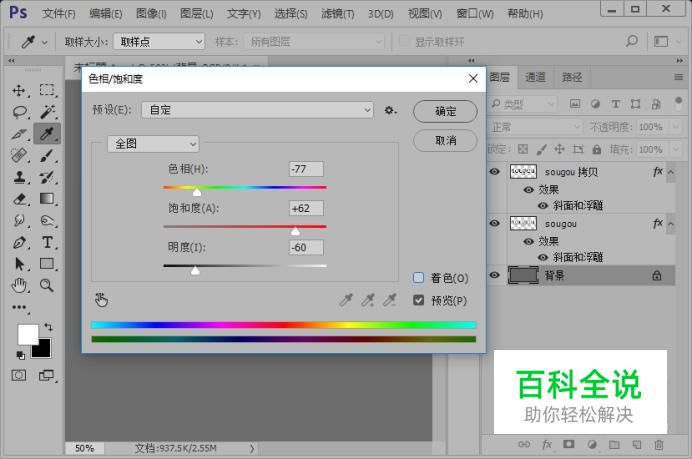Select the Clone Stamp tool
The image size is (692, 459).
point(19,177)
